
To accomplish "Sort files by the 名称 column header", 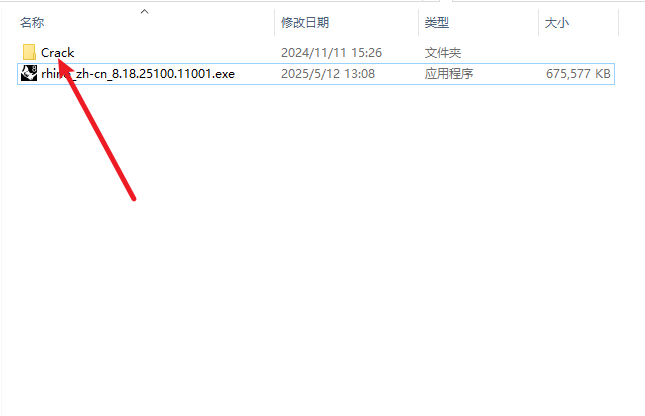I will [32, 23].
